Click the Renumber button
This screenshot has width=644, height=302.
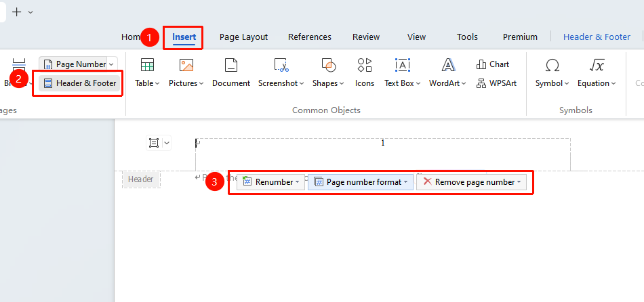(270, 181)
